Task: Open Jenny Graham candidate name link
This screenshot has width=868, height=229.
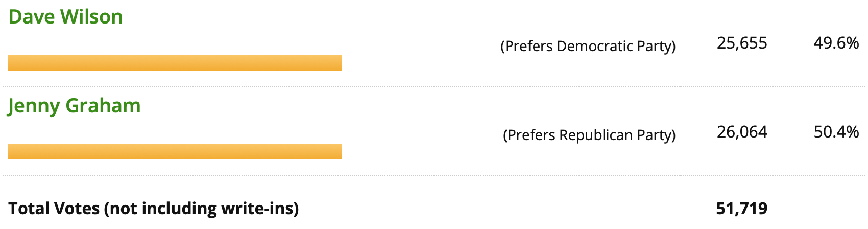Action: click(74, 106)
